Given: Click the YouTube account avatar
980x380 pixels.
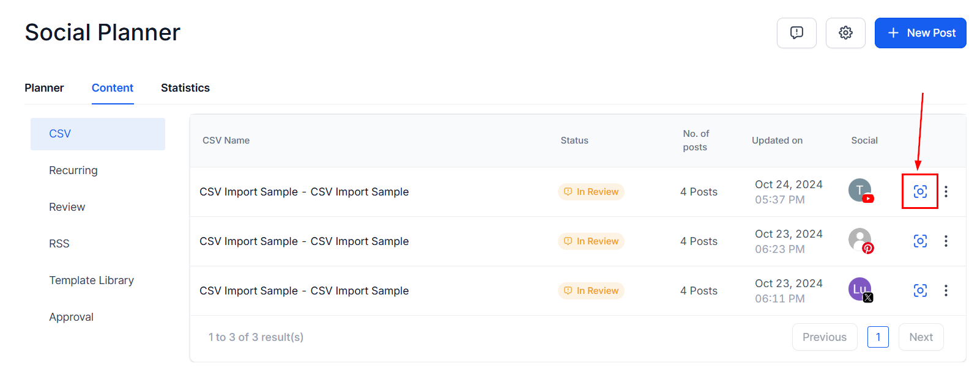Looking at the screenshot, I should point(861,191).
